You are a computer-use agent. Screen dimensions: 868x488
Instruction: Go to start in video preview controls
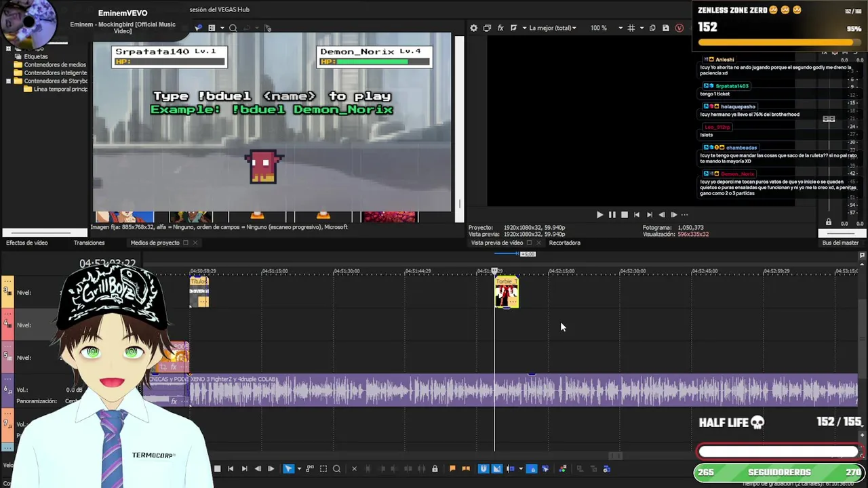coord(637,214)
